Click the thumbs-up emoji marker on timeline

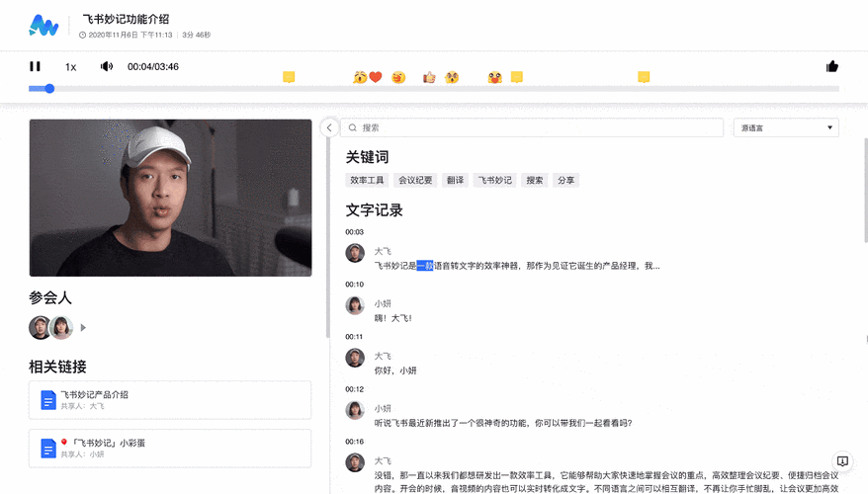point(429,77)
